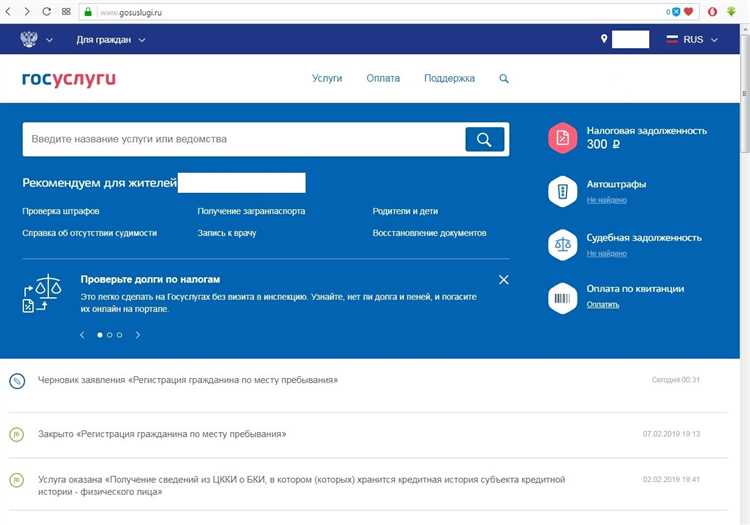The width and height of the screenshot is (750, 525).
Task: Focus the service name search field
Action: point(243,139)
